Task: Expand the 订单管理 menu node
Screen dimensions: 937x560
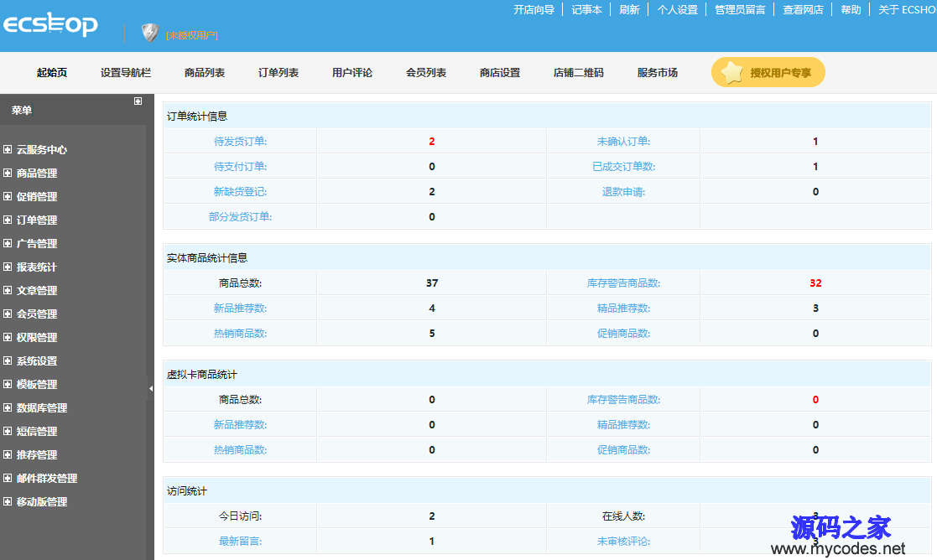Action: 8,220
